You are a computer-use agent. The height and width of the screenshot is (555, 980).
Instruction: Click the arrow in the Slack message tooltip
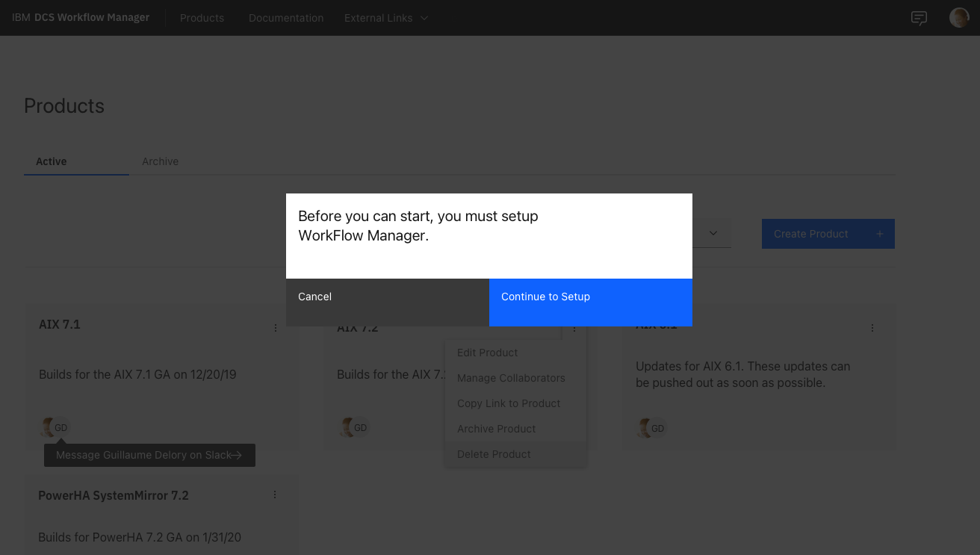click(x=237, y=455)
